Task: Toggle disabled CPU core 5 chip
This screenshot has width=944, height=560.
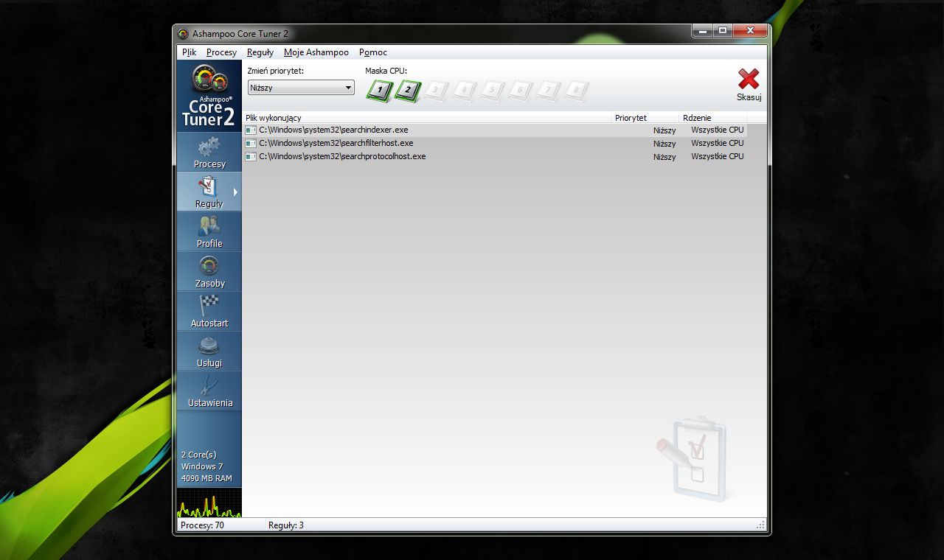Action: tap(492, 91)
